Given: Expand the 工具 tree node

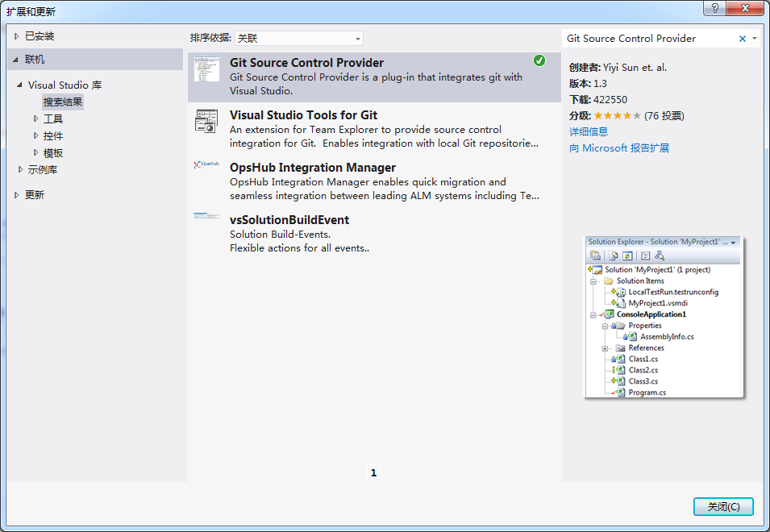Looking at the screenshot, I should (x=35, y=118).
